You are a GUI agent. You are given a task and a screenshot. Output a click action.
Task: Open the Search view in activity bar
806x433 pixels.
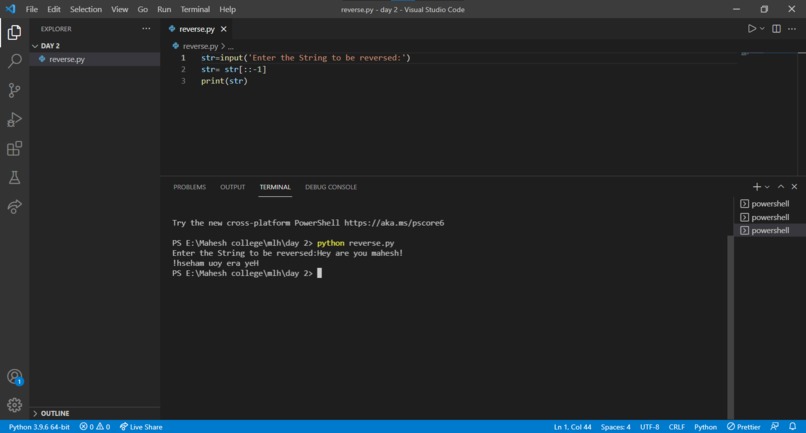pos(14,61)
